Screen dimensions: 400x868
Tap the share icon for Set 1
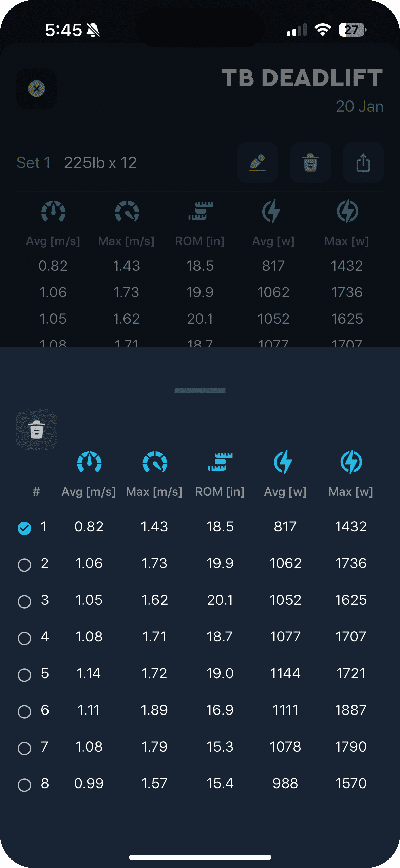pyautogui.click(x=363, y=163)
